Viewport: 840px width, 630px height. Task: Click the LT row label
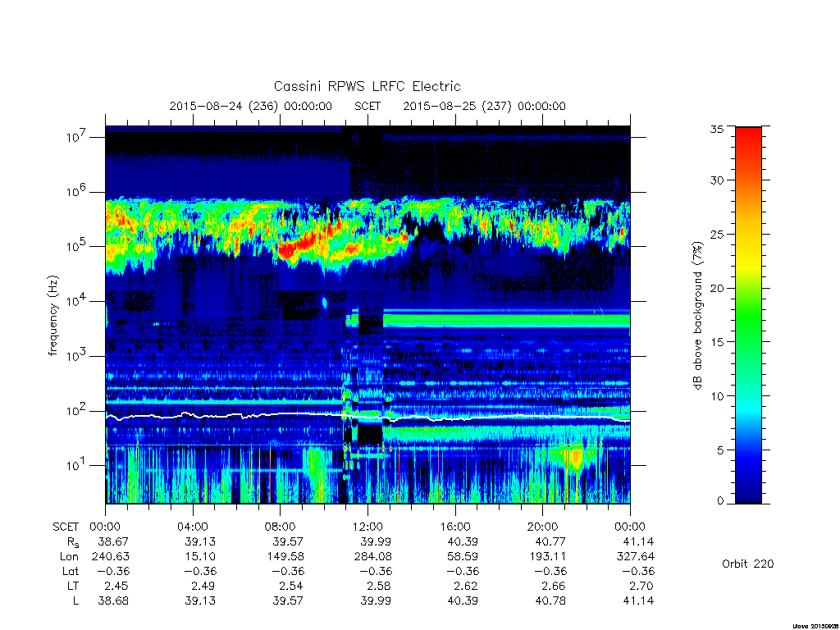(72, 586)
